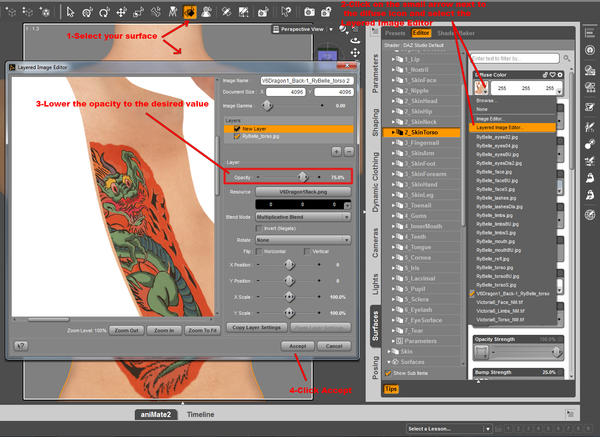
Task: Click the viewport pan arrows icon
Action: tap(355, 52)
